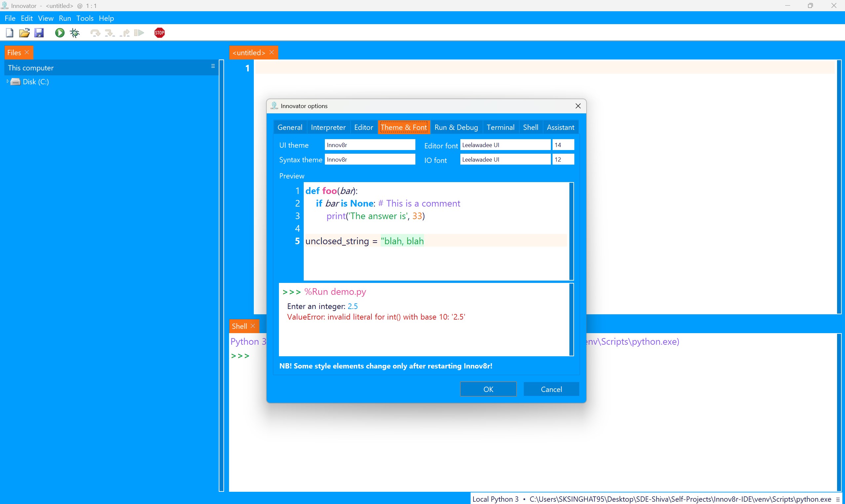Screen dimensions: 845x504
Task: Click the Step over toolbar icon
Action: 95,33
